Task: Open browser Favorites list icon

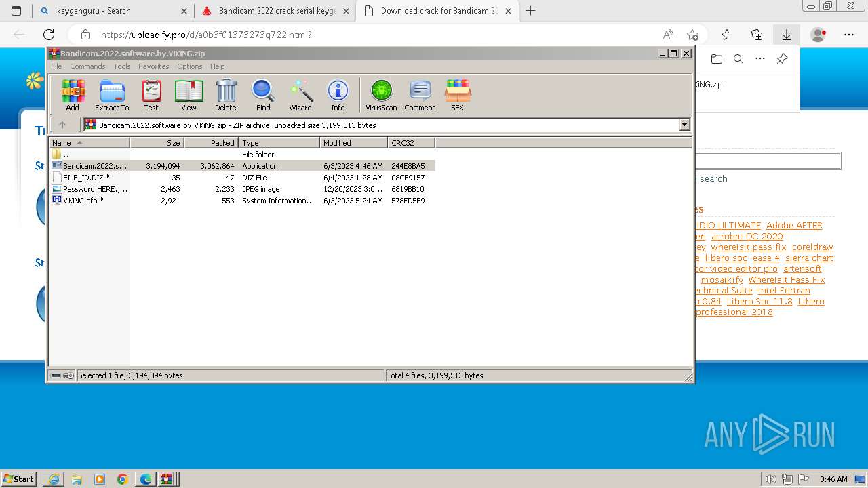Action: pyautogui.click(x=727, y=35)
